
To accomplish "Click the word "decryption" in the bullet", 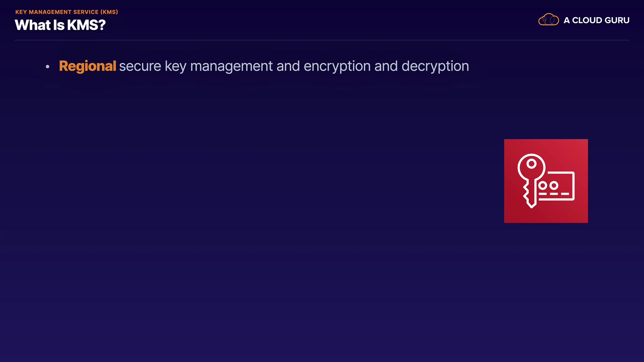I will pos(435,66).
